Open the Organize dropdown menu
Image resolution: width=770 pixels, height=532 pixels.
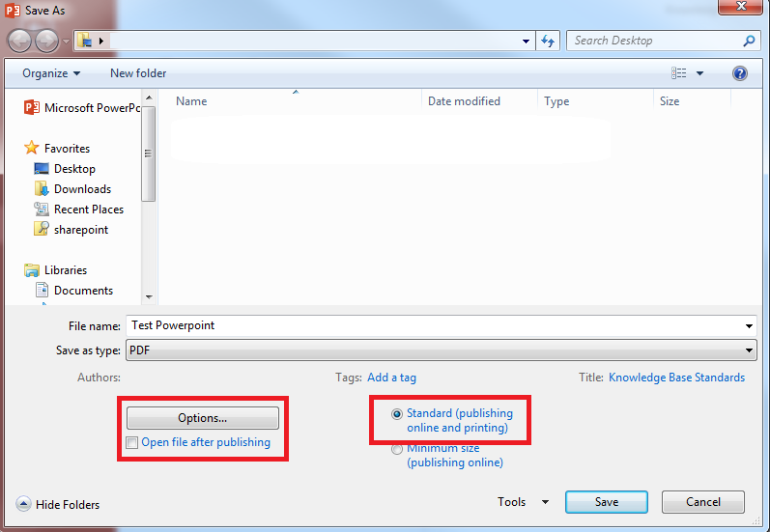[51, 73]
